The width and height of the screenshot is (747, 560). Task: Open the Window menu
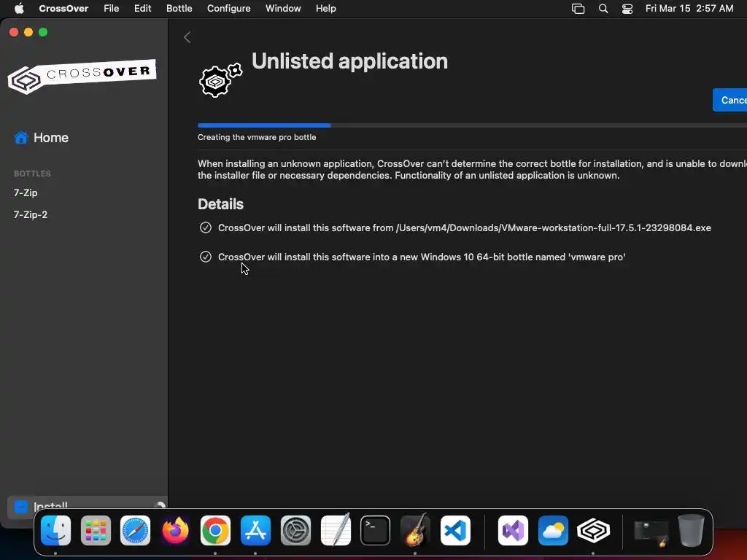pos(283,8)
